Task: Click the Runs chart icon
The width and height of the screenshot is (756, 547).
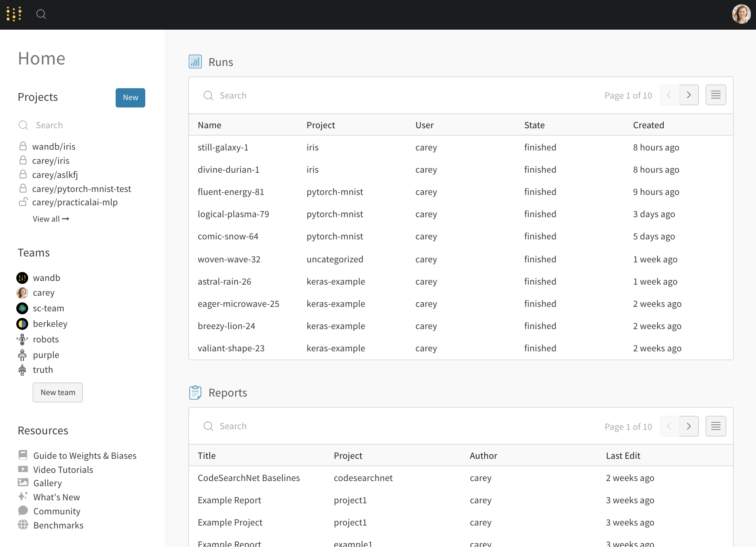Action: coord(195,62)
